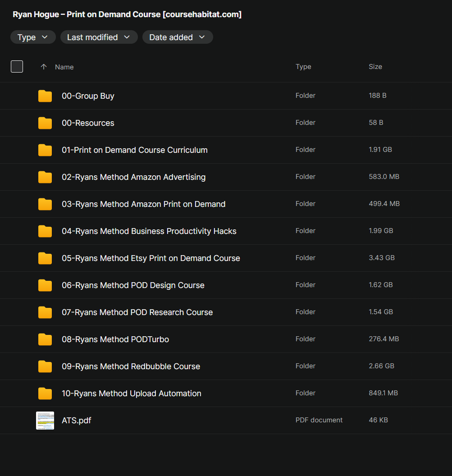Click the PDF document type label
This screenshot has height=476, width=452.
[x=319, y=420]
